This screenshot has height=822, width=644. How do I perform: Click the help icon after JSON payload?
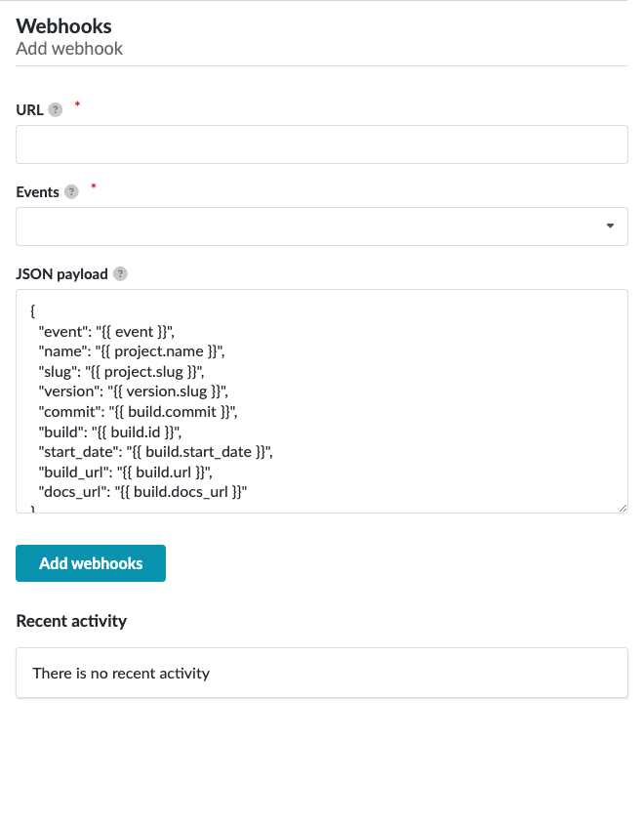click(119, 273)
